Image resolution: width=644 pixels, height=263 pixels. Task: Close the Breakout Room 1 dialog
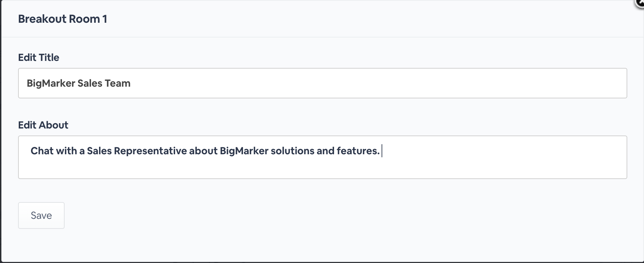[x=640, y=3]
